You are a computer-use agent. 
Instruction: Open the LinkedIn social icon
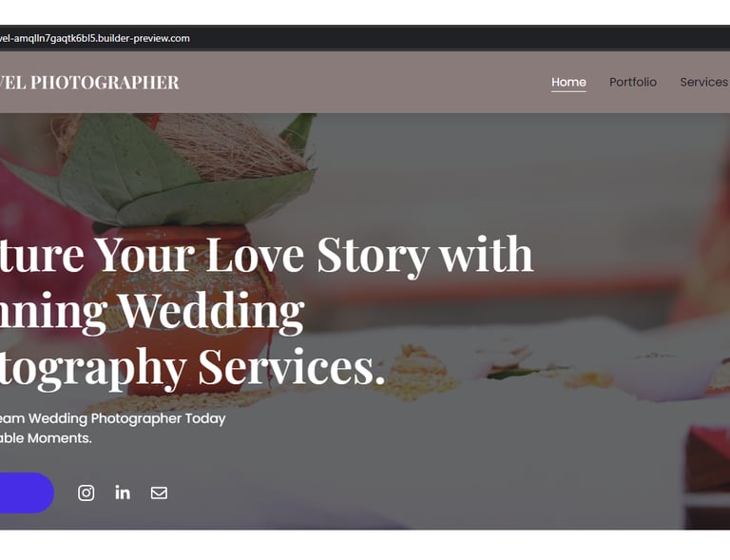coord(123,492)
